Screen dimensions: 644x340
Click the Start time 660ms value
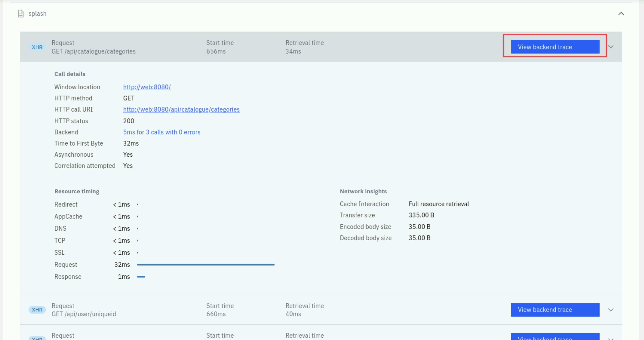(x=216, y=314)
